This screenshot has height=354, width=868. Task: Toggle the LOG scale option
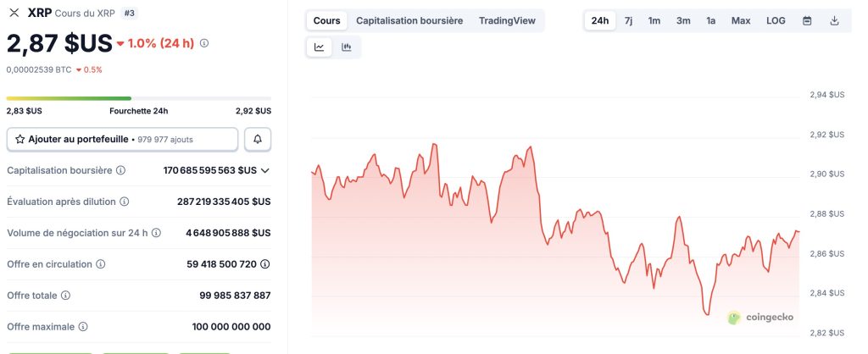(x=776, y=20)
